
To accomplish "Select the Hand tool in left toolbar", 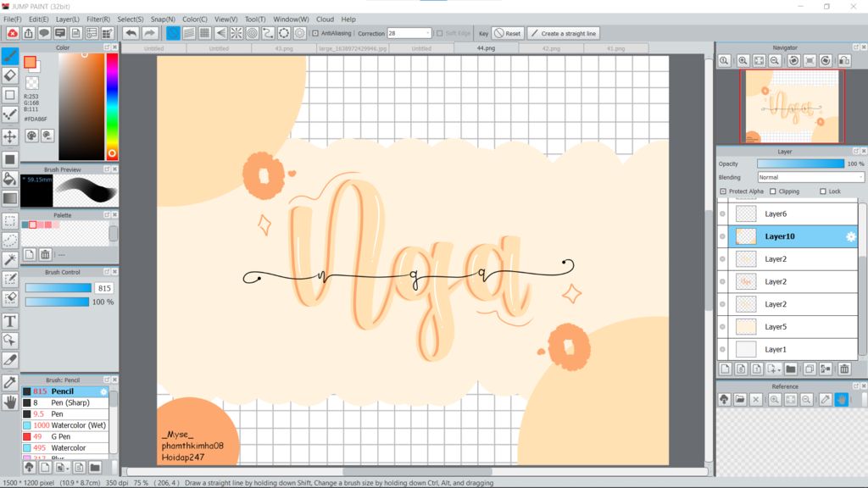I will (10, 402).
